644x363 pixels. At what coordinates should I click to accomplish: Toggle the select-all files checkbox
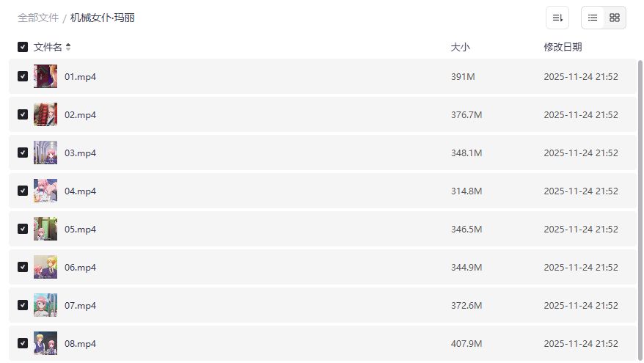tap(23, 47)
